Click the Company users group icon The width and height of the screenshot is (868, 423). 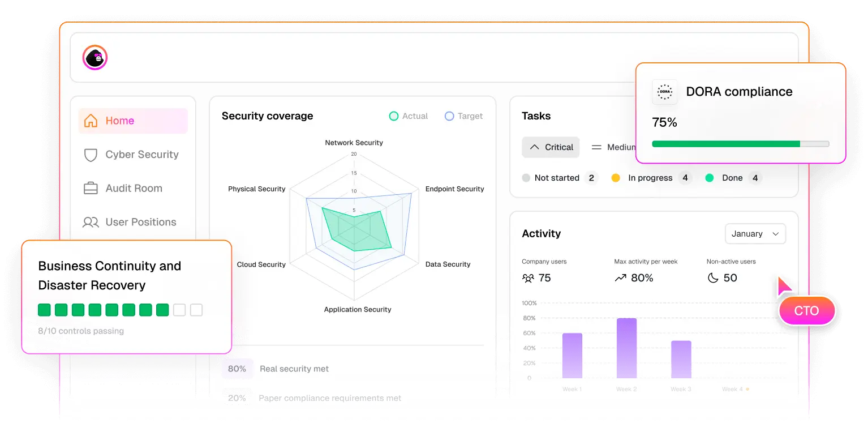coord(528,278)
